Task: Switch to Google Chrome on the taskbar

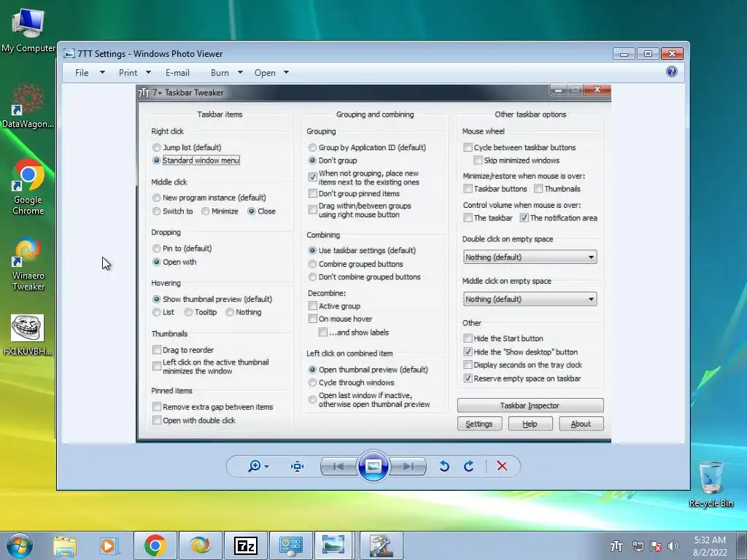Action: (155, 545)
